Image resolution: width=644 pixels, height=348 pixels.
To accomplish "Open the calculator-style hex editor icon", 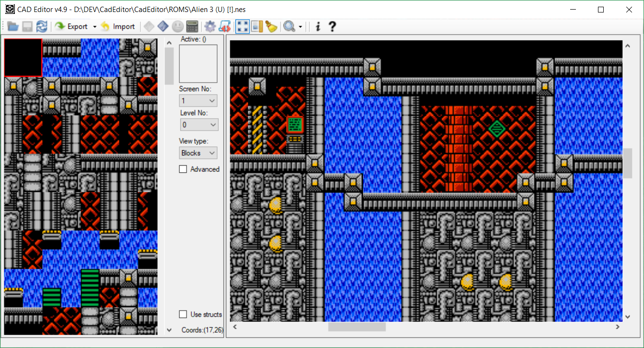I will (x=192, y=26).
